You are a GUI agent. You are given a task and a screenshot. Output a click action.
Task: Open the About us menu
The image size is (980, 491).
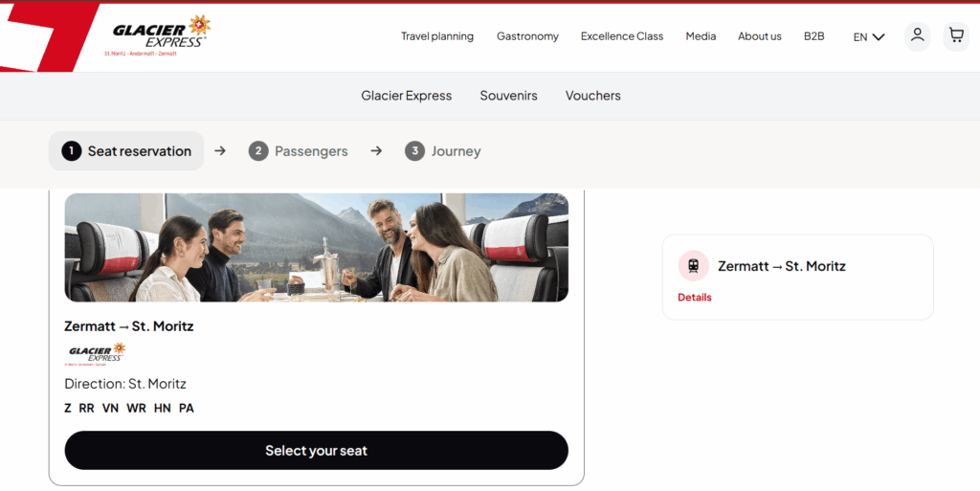tap(759, 36)
